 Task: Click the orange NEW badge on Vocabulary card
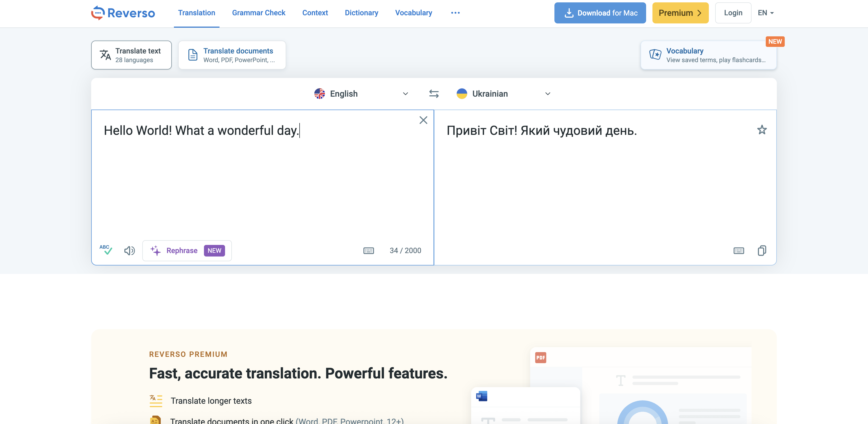pyautogui.click(x=775, y=41)
